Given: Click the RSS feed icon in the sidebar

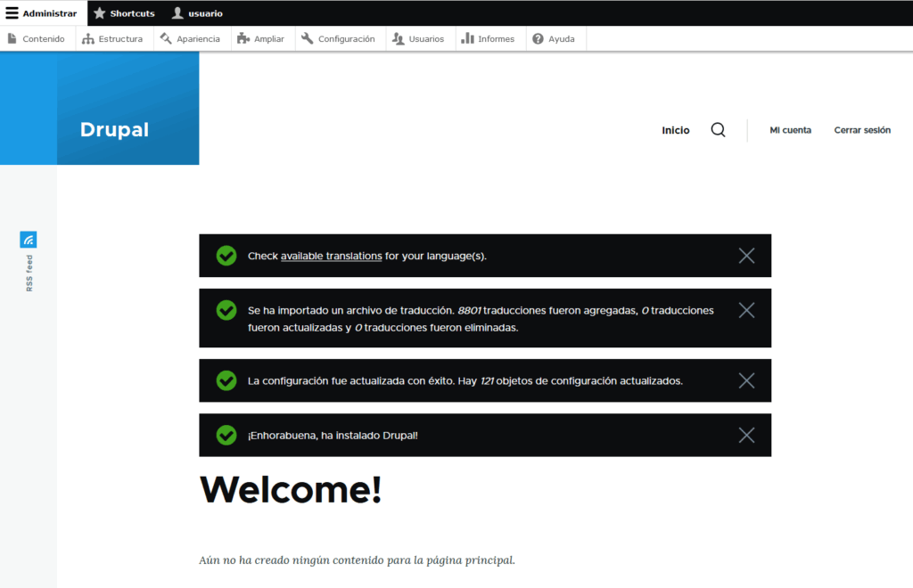Looking at the screenshot, I should click(x=28, y=239).
